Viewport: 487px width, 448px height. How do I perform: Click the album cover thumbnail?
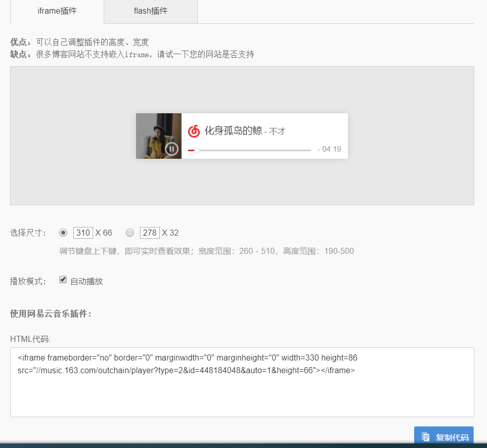(x=159, y=136)
